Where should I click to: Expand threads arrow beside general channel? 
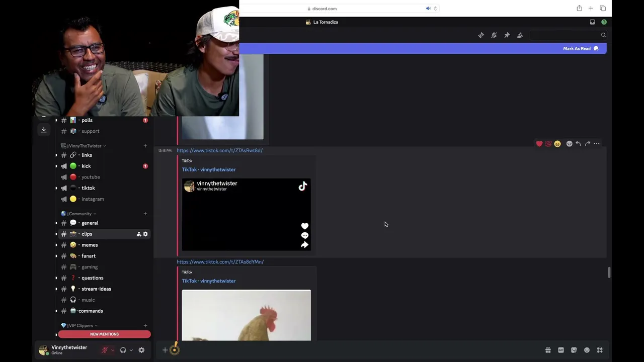56,223
